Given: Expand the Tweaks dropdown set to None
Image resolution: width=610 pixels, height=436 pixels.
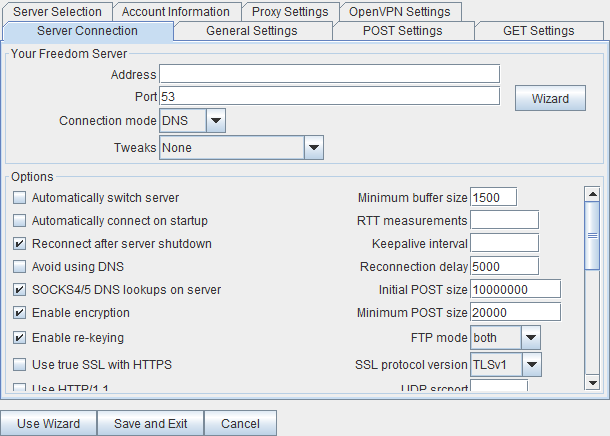Looking at the screenshot, I should (241, 147).
